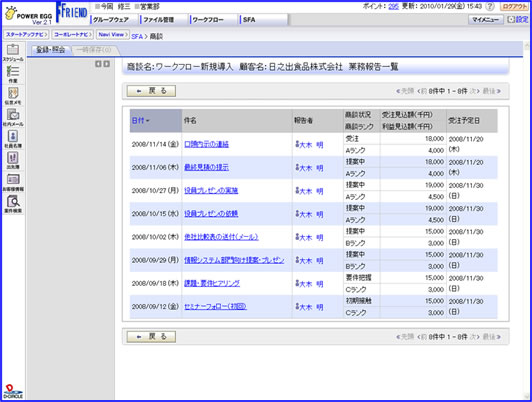
Task: Click the date cell 2008/11/14 (金)
Action: (x=155, y=144)
